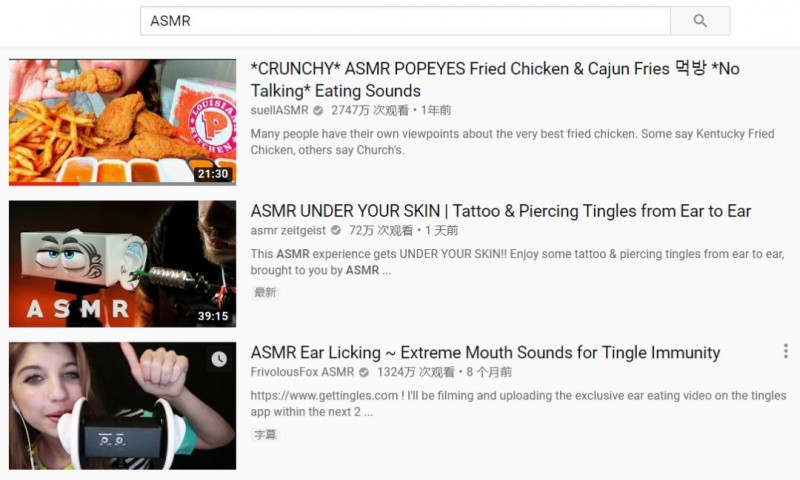Open the ASMR UNDER YOUR SKIN title link
The width and height of the screenshot is (800, 480).
point(501,211)
